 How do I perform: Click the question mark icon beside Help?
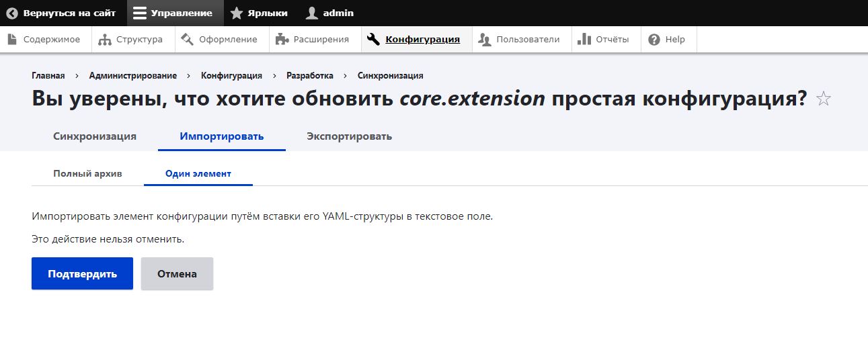coord(654,40)
